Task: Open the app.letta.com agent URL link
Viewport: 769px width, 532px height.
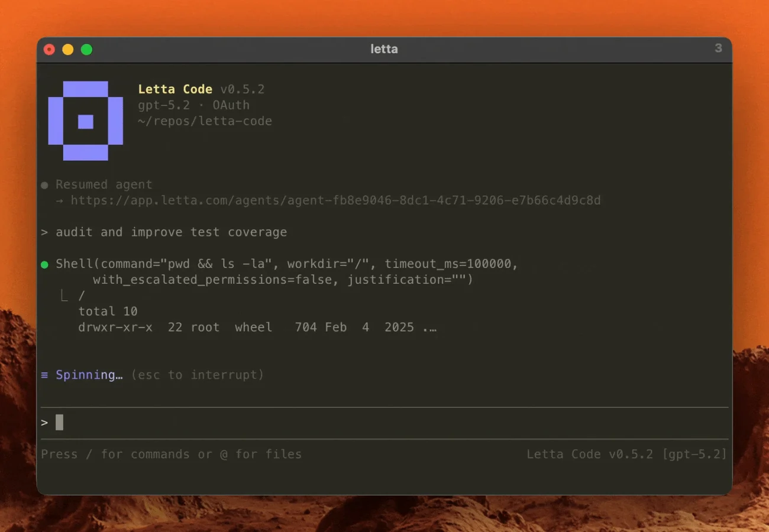Action: [335, 200]
